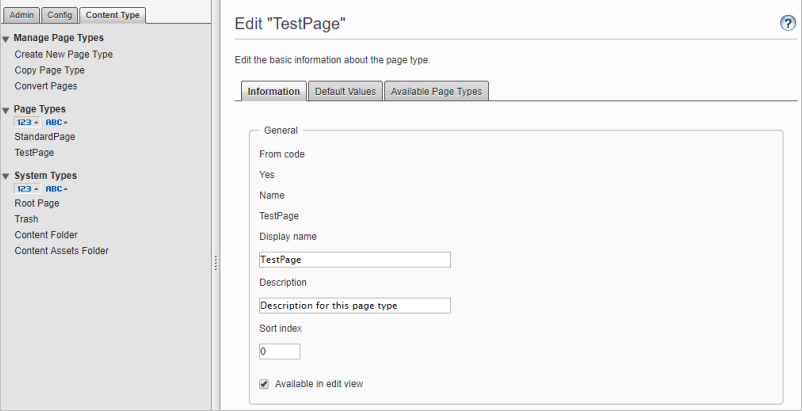Click the vertical panel splitter handle
The width and height of the screenshot is (802, 411).
pyautogui.click(x=216, y=263)
